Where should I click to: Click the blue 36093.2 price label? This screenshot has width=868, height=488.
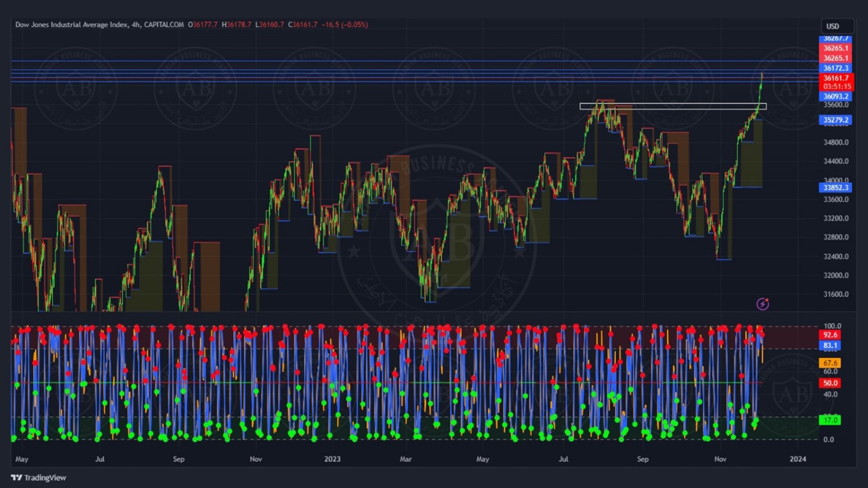(836, 97)
